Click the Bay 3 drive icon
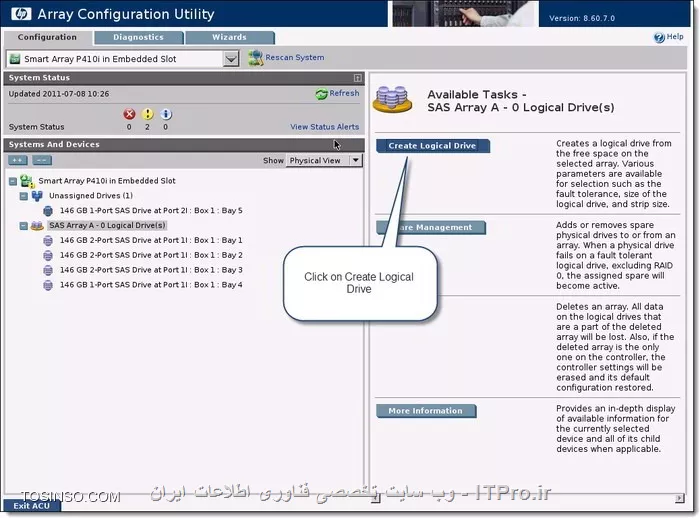700x518 pixels. [48, 270]
